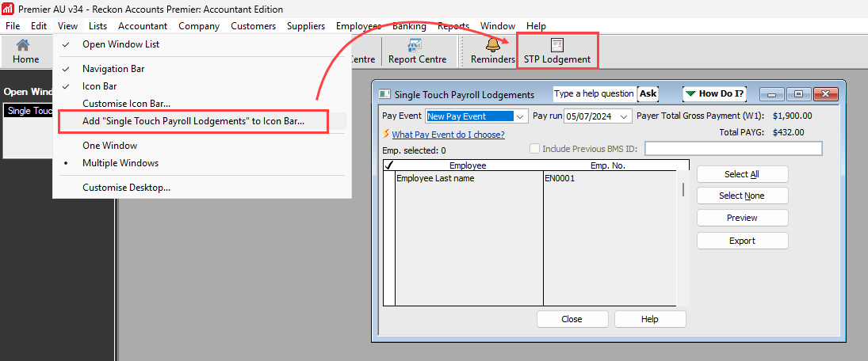The height and width of the screenshot is (361, 868).
Task: Click the View menu in menu bar
Action: [67, 26]
